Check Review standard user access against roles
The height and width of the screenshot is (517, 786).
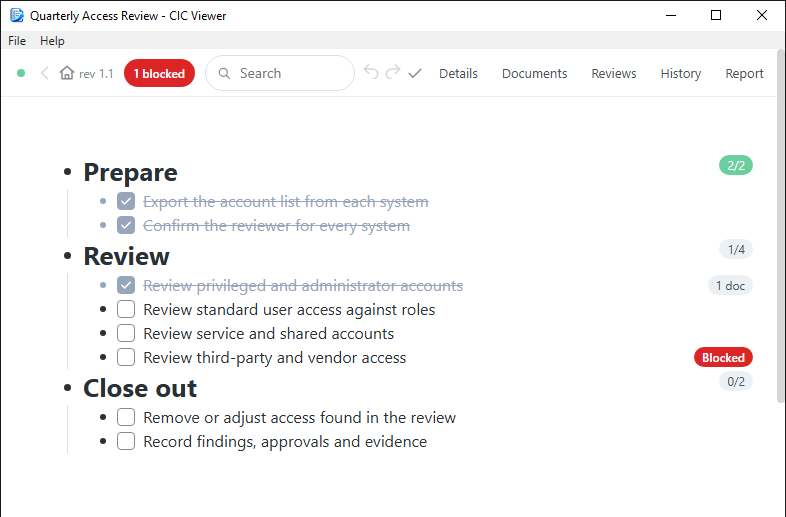[x=126, y=309]
